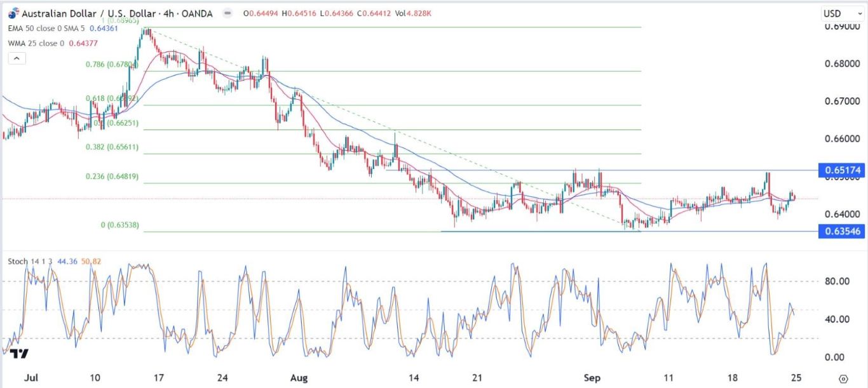868x388 pixels.
Task: Open time axis settings gear icon
Action: pos(843,378)
